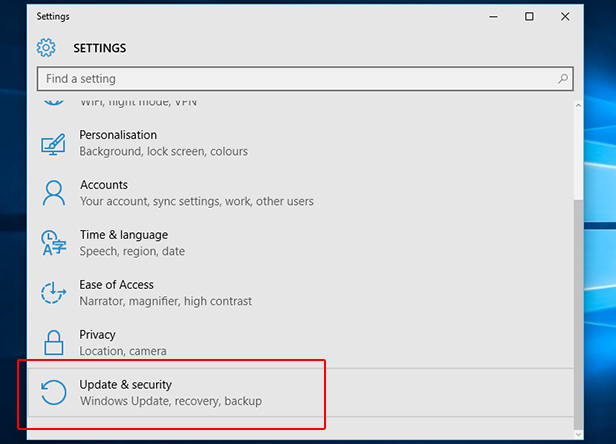Screen dimensions: 616x444
Task: Click 'Location, camera' description
Action: 123,350
